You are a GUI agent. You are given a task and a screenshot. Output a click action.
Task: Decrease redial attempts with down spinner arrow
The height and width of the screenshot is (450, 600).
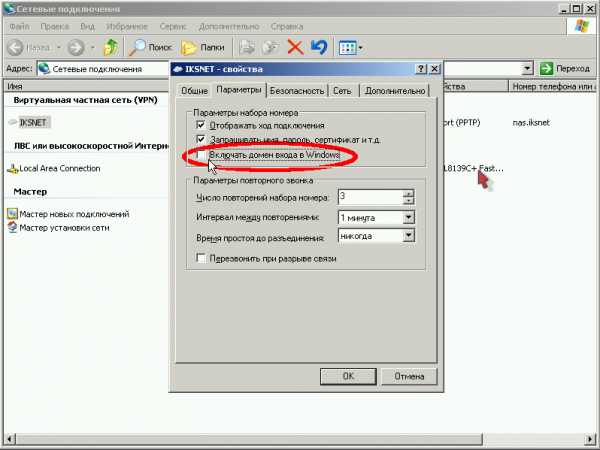[408, 201]
